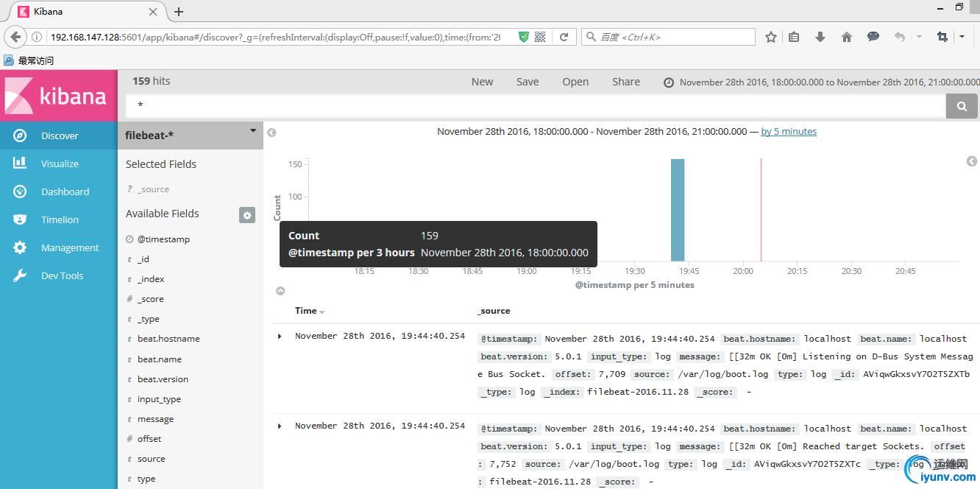Open the Management settings section
Viewport: 980px width, 489px height.
(59, 247)
